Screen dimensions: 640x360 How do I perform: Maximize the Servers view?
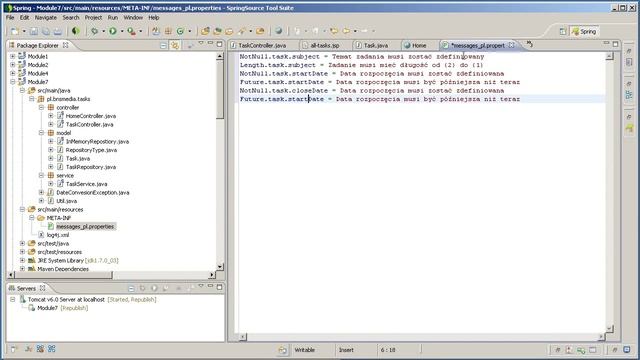[x=220, y=287]
